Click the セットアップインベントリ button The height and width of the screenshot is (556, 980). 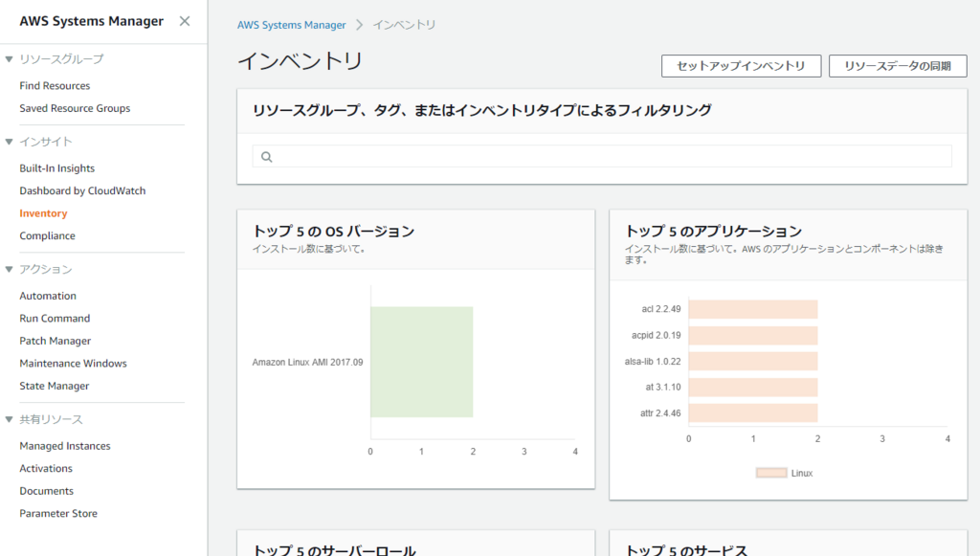coord(742,66)
